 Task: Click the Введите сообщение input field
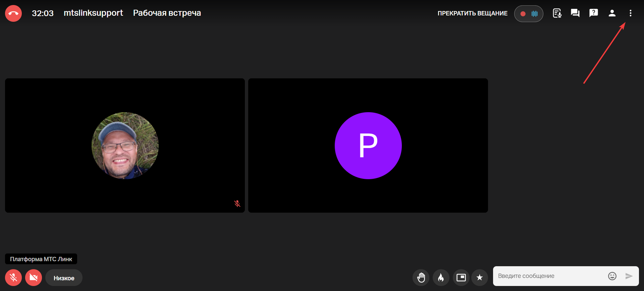(550, 276)
